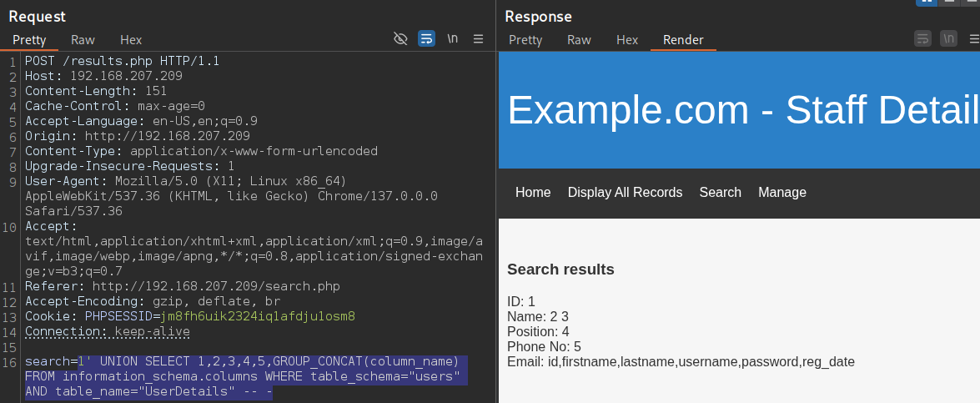Click the Cache-Control: max-age=0 header
Viewport: 980px width, 403px height.
click(x=115, y=106)
